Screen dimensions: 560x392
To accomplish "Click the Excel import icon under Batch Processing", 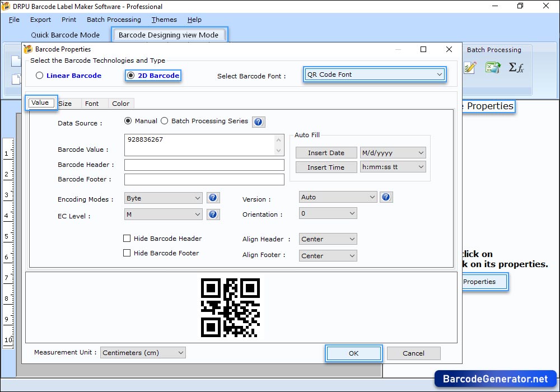I will tap(493, 67).
